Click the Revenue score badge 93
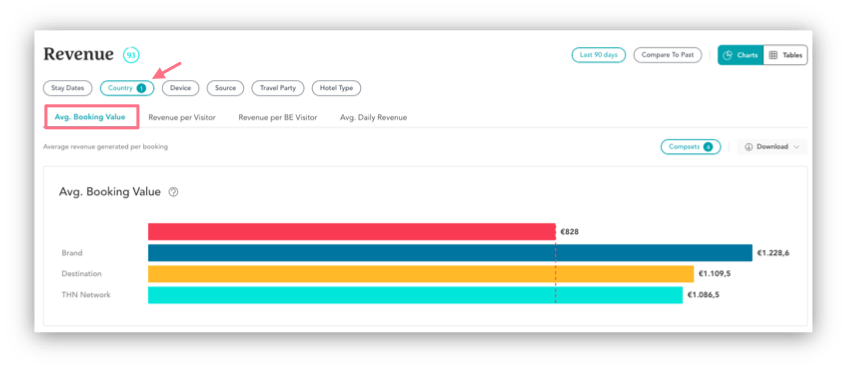The height and width of the screenshot is (366, 843). point(131,55)
